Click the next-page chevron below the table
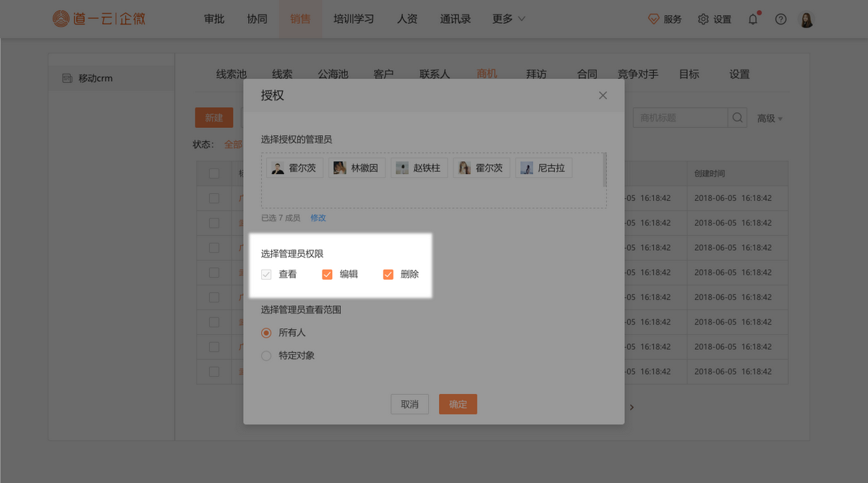This screenshot has width=868, height=483. tap(631, 407)
